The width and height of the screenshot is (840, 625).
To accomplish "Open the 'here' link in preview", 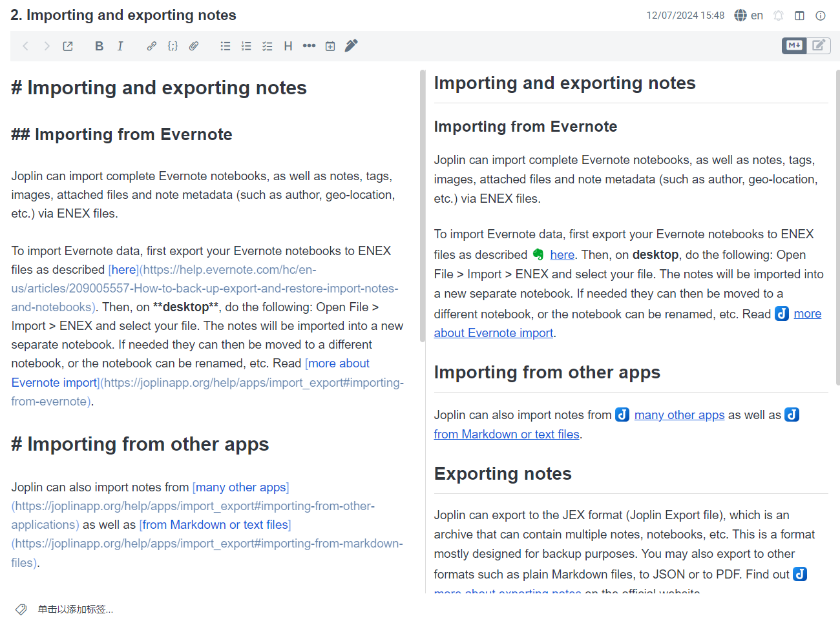I will pyautogui.click(x=562, y=254).
